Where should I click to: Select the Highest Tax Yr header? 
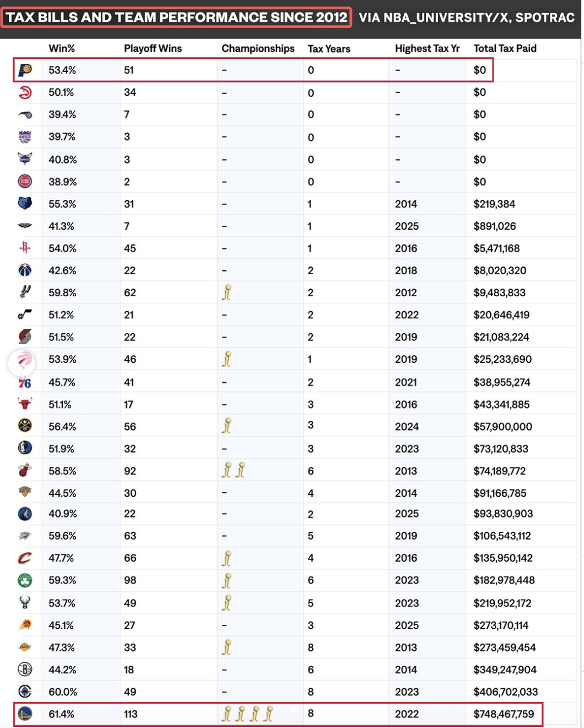(x=427, y=48)
